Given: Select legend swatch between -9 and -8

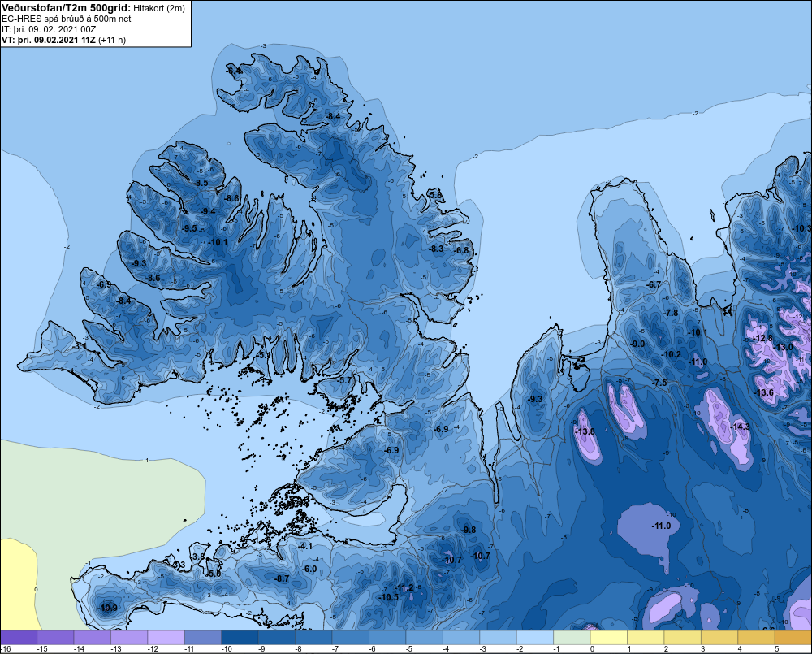Looking at the screenshot, I should coord(277,638).
